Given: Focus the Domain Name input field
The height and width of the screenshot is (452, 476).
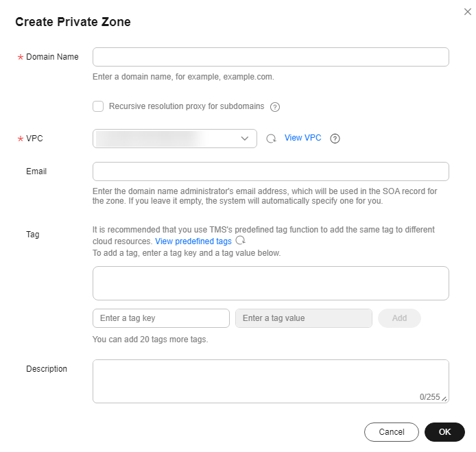Looking at the screenshot, I should click(271, 57).
